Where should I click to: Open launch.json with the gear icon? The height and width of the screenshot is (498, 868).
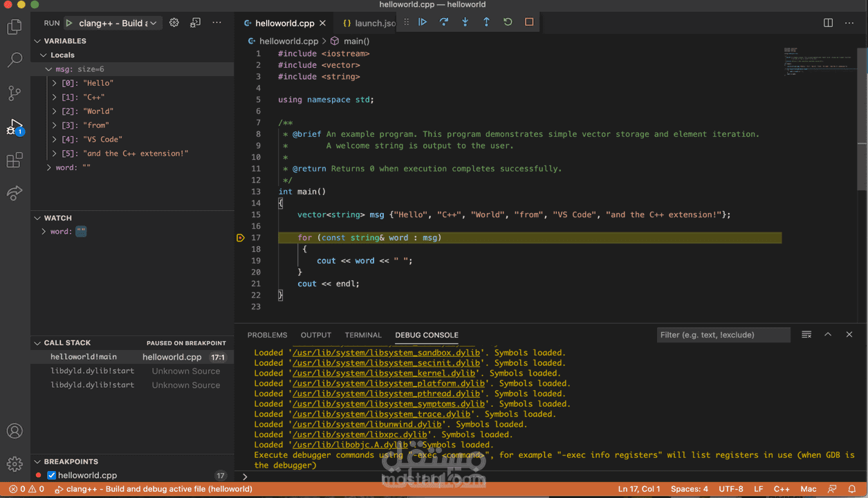tap(174, 23)
